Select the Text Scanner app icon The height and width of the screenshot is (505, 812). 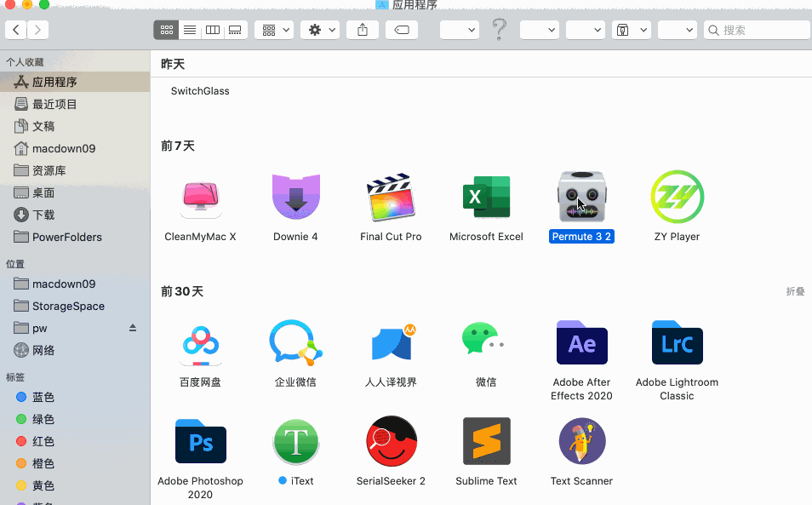pos(581,441)
